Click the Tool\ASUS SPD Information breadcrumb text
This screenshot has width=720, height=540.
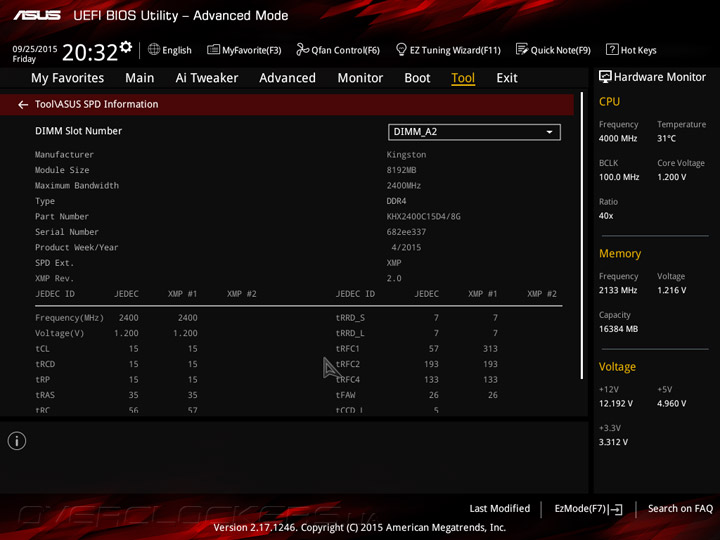pos(96,104)
